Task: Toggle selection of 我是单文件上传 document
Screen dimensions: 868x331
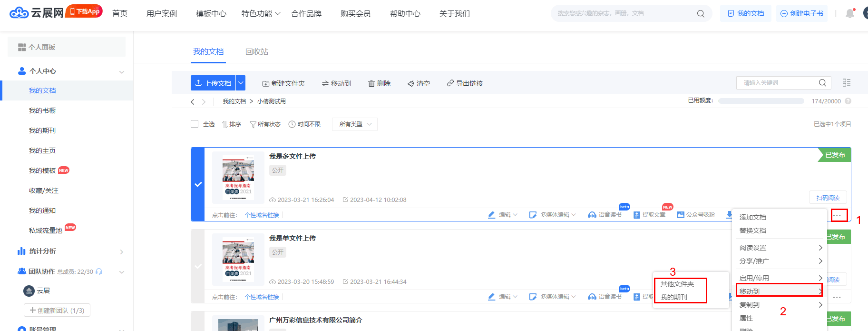Action: click(x=198, y=266)
